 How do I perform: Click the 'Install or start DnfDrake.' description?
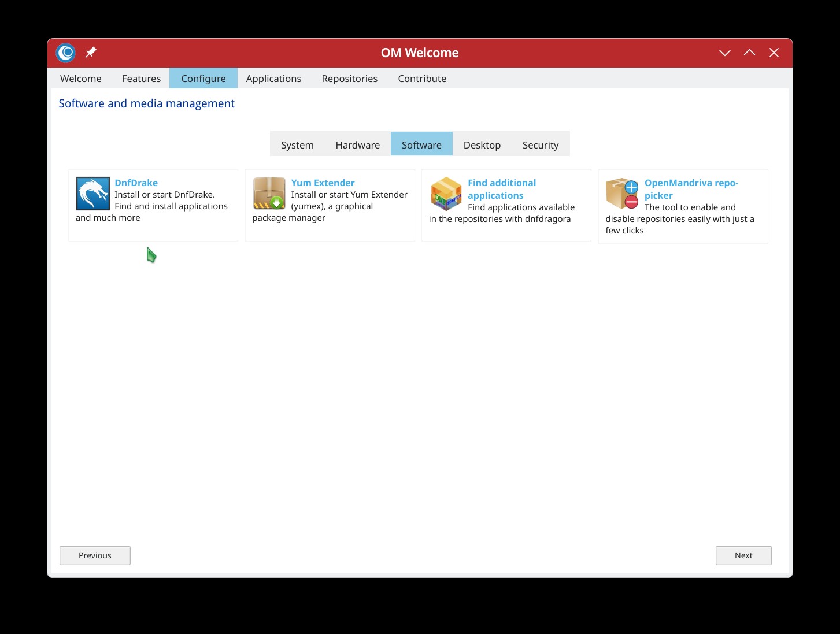(165, 195)
